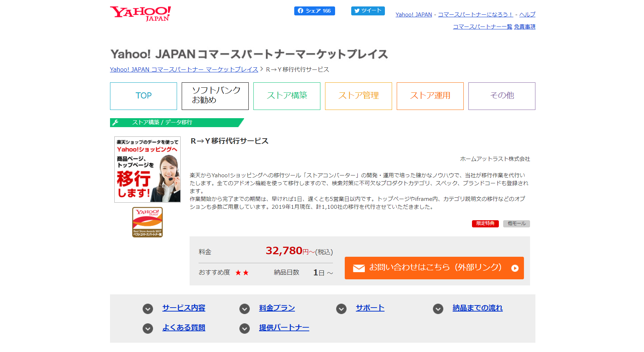Go to 提供パートナー section
Screen dimensions: 644x352
click(x=284, y=328)
